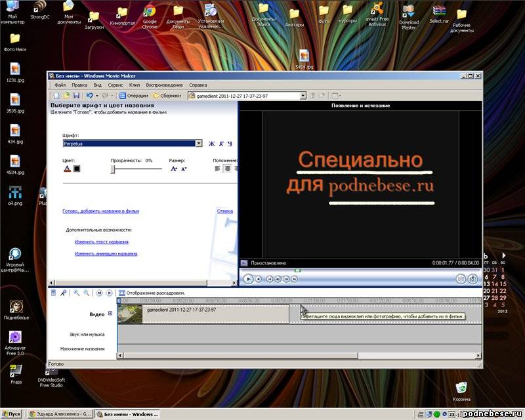Undo the last action
525x420 pixels.
pyautogui.click(x=89, y=96)
